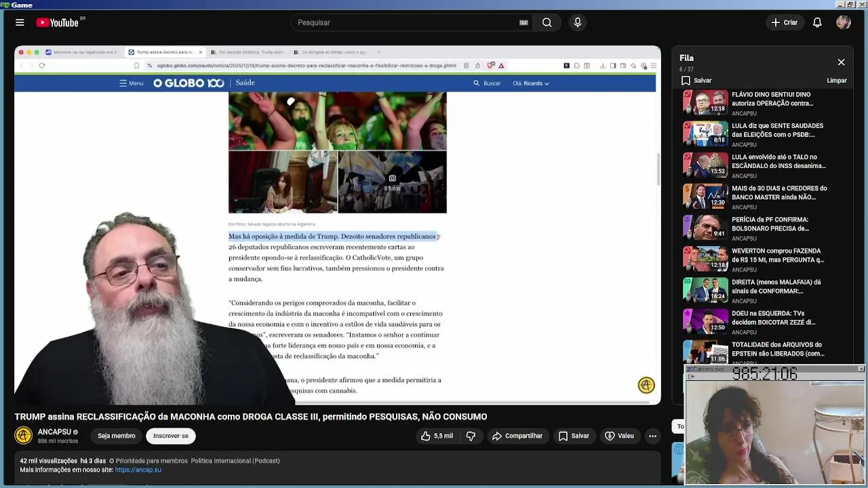Open the Criar create button
868x488 pixels.
pos(785,22)
